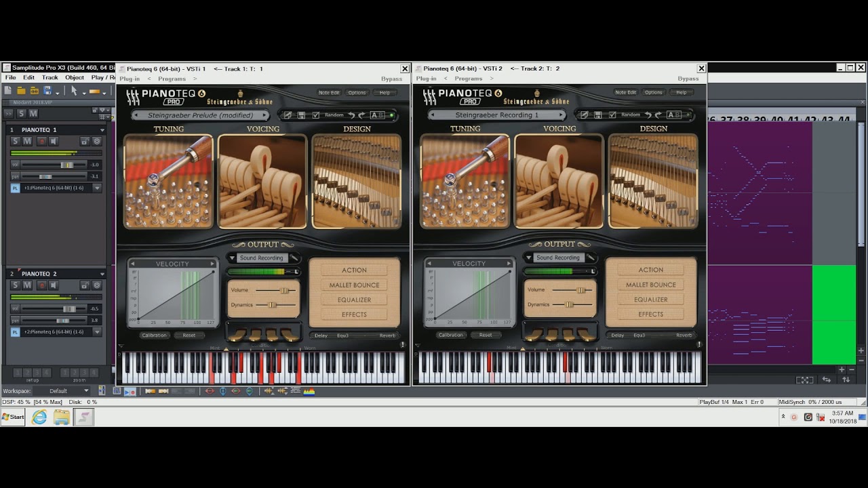Click the Volume slider in VSTi 1 output
868x488 pixels.
coord(277,290)
